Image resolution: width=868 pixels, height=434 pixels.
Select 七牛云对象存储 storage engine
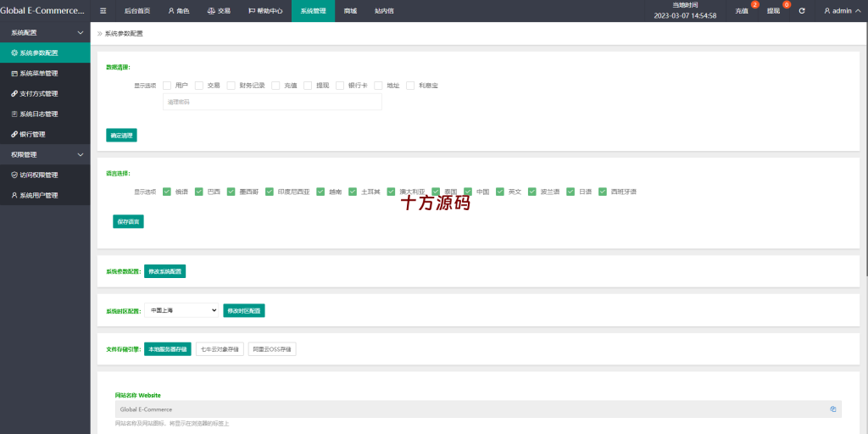tap(220, 349)
